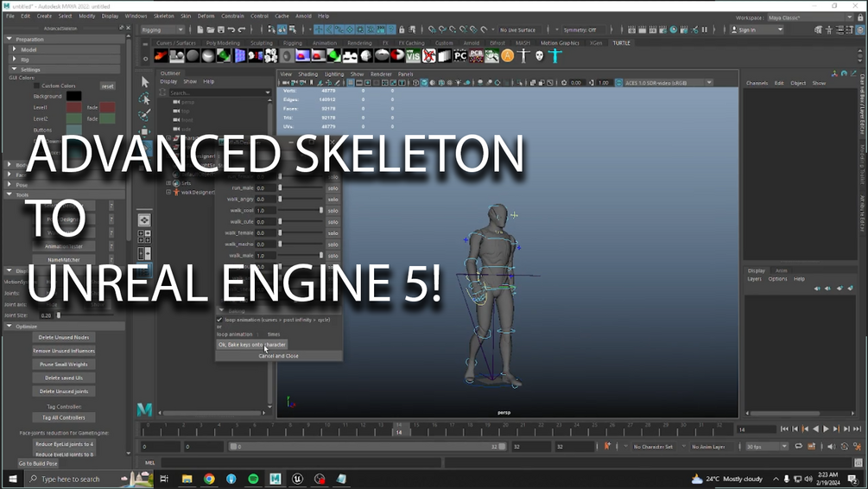Click the Joint Size slider handle

point(59,315)
